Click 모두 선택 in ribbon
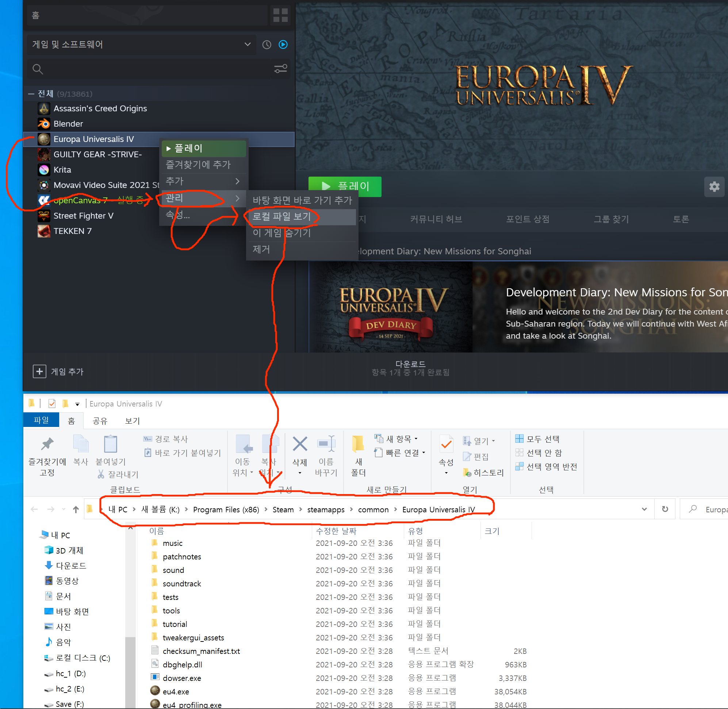Image resolution: width=728 pixels, height=709 pixels. [x=537, y=439]
